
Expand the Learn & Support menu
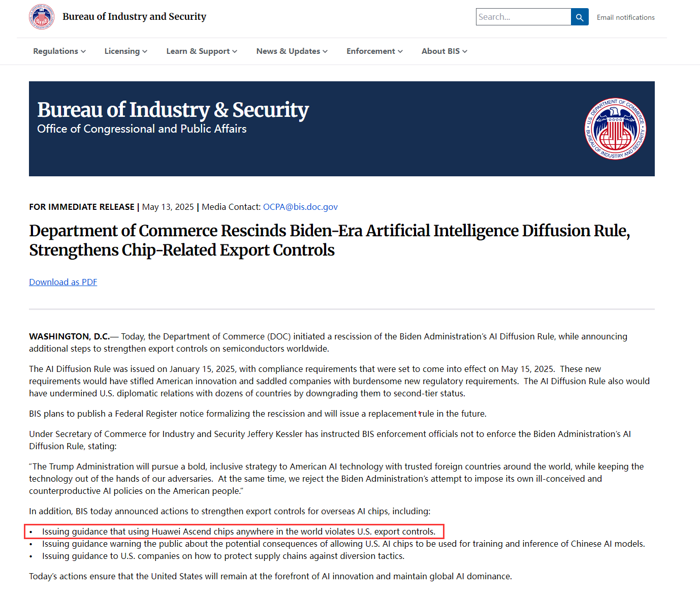(202, 51)
